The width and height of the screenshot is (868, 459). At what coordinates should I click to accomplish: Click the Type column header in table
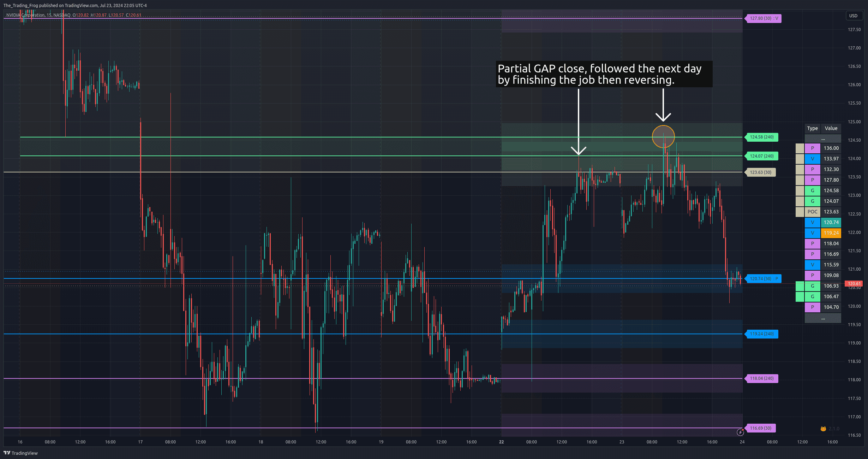812,128
